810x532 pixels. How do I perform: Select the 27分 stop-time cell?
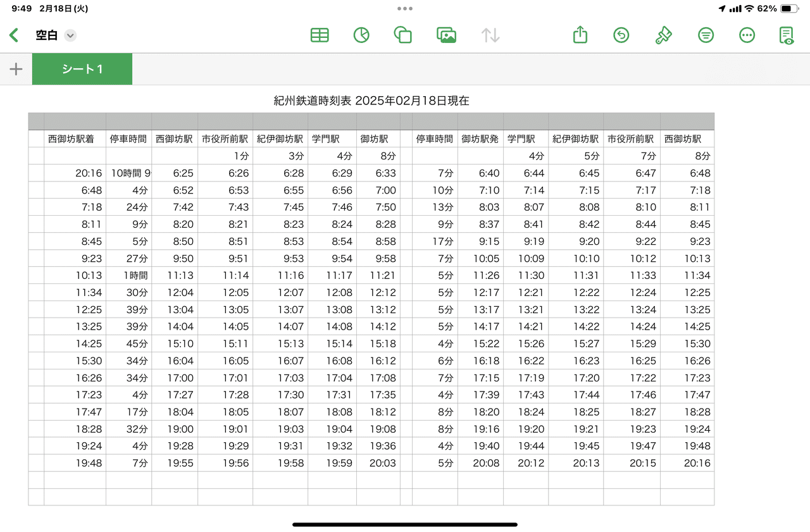(128, 259)
